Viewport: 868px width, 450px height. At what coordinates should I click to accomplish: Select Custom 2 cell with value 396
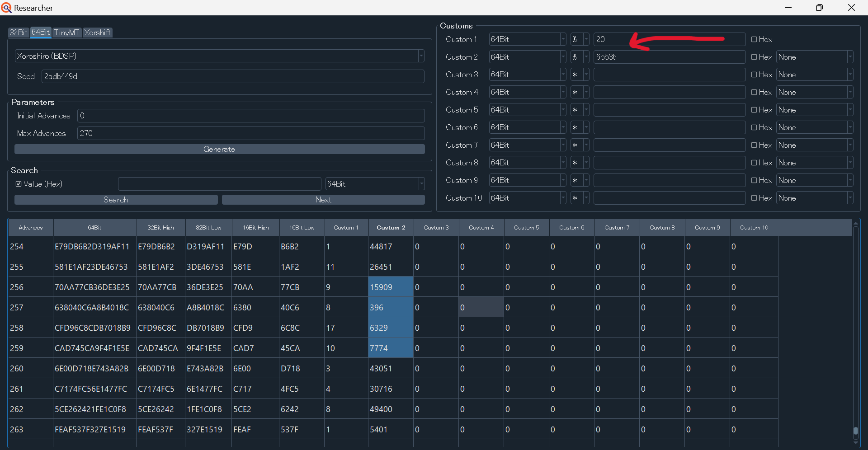coord(391,308)
